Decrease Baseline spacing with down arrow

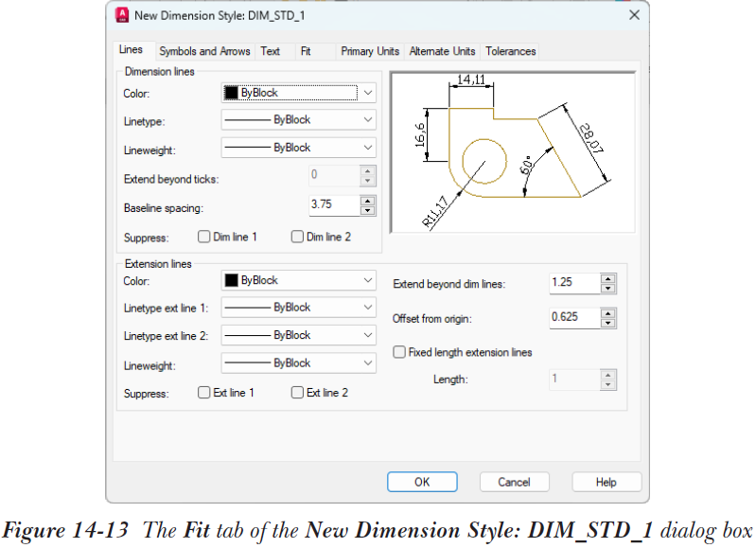click(x=367, y=210)
